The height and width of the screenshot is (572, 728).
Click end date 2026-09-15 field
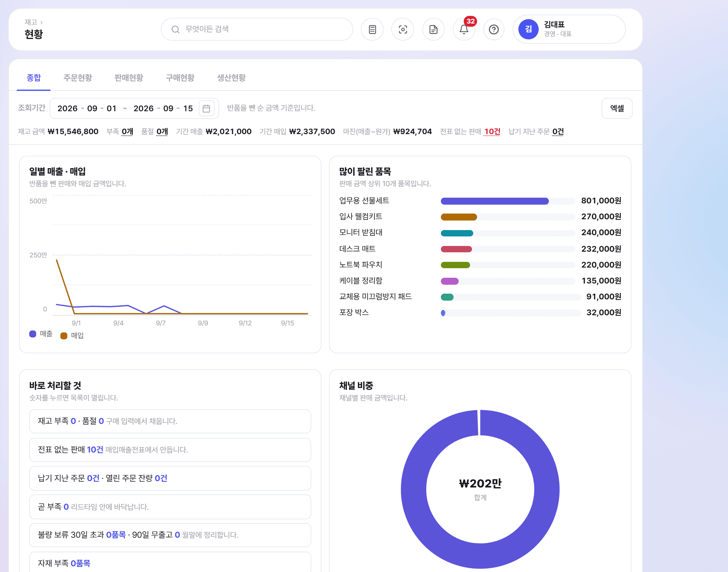[163, 108]
